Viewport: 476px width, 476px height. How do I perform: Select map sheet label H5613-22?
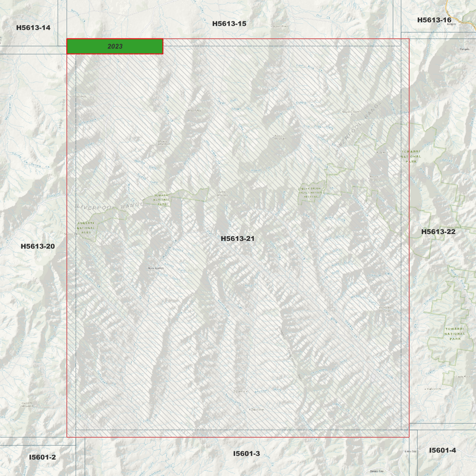pyautogui.click(x=438, y=232)
